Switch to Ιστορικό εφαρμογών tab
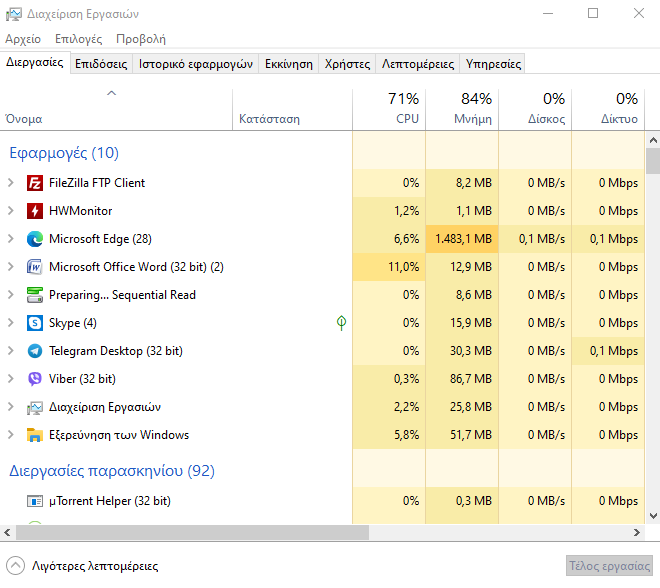Viewport: 660px width, 588px height. pos(196,64)
